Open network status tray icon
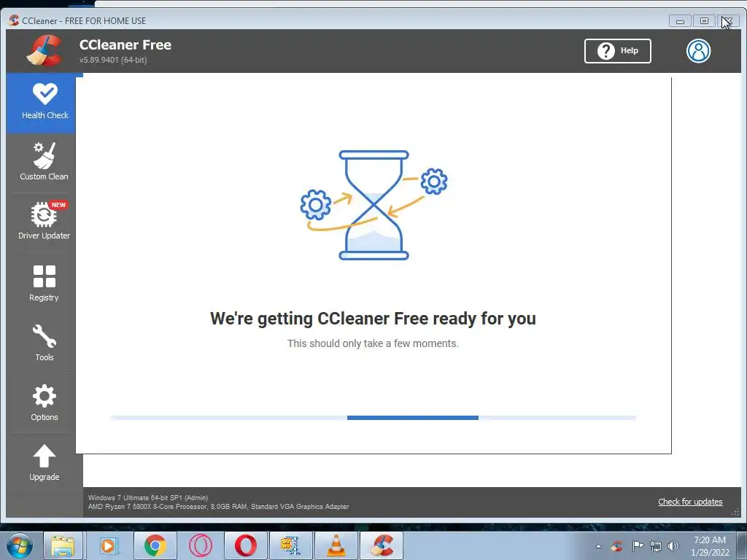This screenshot has height=560, width=747. pyautogui.click(x=656, y=546)
